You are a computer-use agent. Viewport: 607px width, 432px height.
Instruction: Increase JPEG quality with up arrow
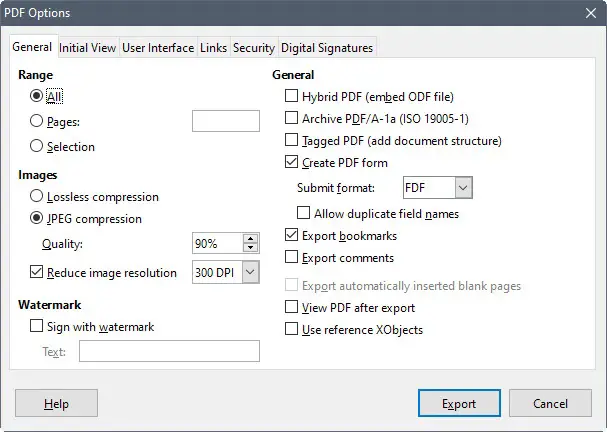tap(250, 238)
